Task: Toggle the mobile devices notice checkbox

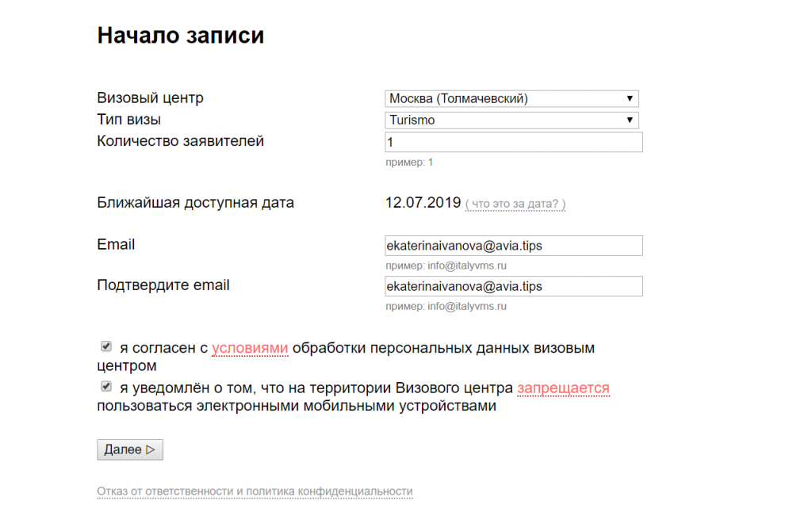Action: pos(105,387)
